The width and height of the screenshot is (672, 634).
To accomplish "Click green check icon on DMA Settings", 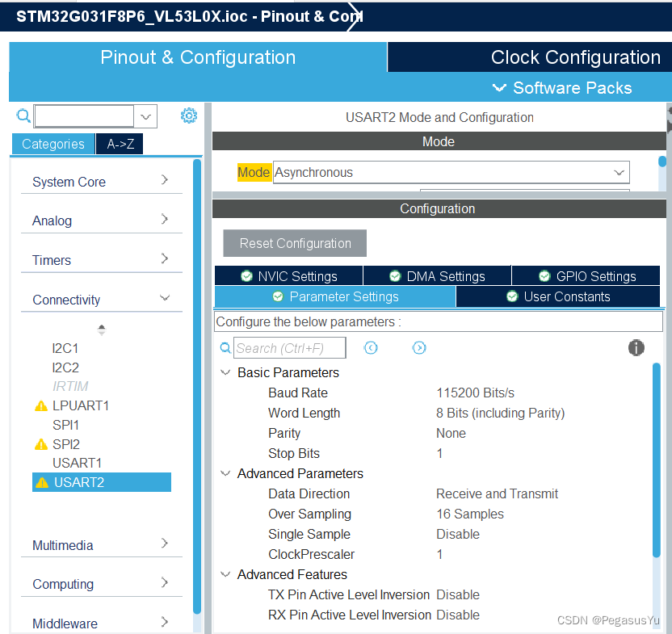I will click(395, 276).
